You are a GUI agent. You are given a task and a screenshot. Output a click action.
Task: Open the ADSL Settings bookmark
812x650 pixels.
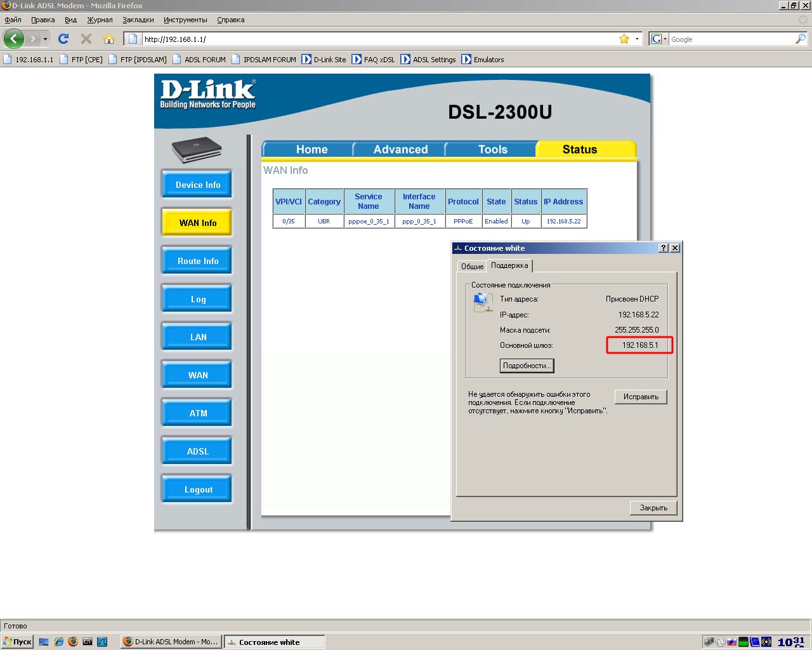pyautogui.click(x=428, y=59)
